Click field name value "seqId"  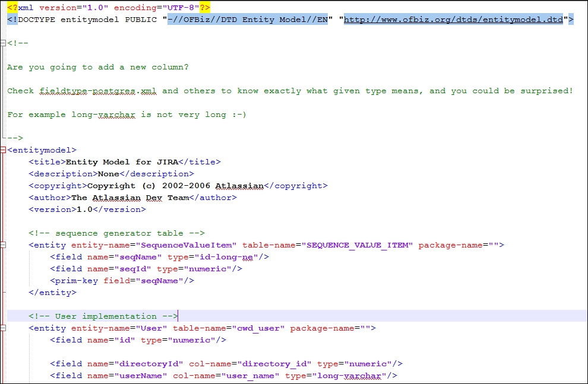coord(133,269)
